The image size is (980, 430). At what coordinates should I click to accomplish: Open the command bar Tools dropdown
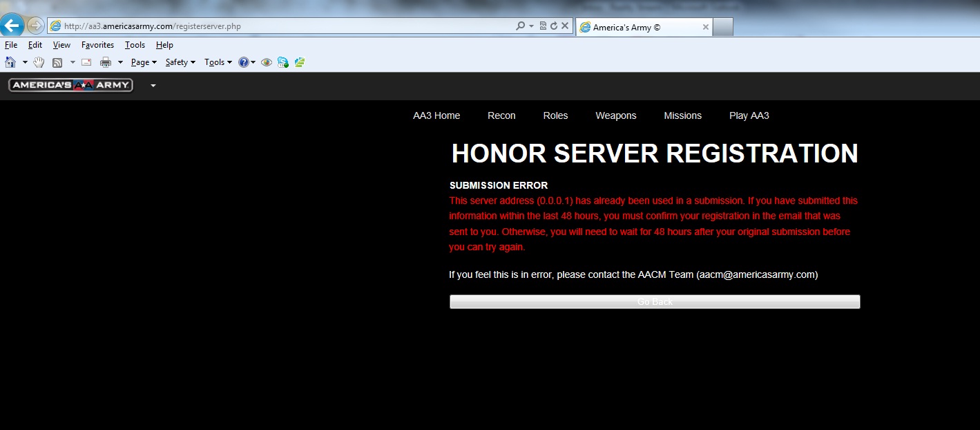pos(218,62)
